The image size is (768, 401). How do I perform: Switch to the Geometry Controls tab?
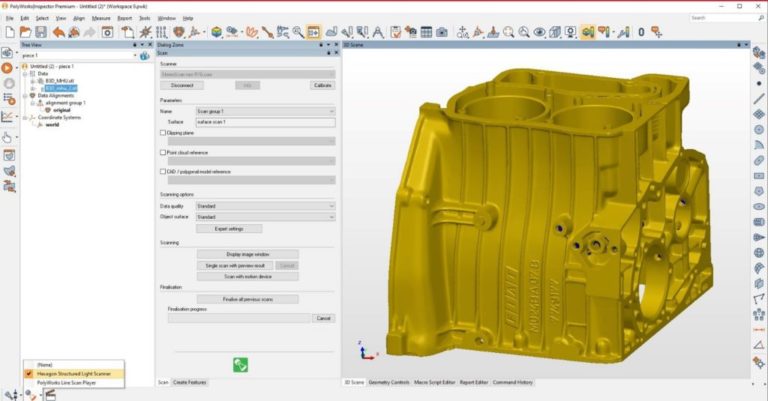[388, 382]
